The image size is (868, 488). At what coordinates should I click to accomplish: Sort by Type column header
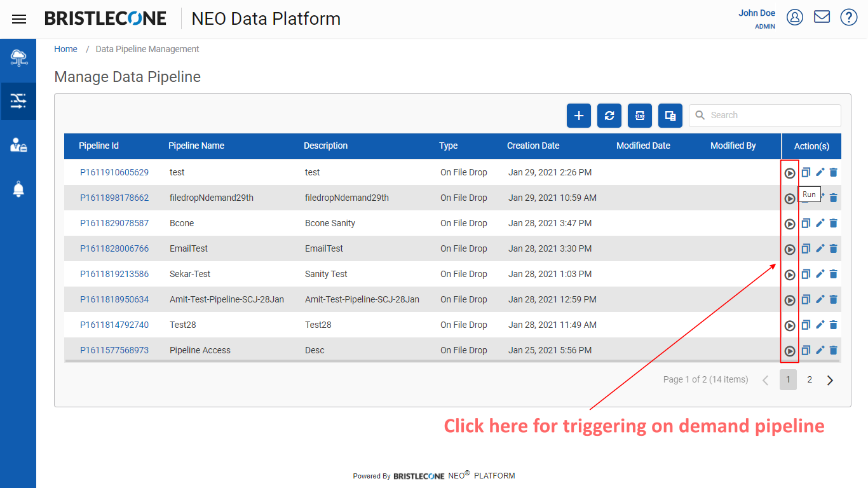pyautogui.click(x=448, y=146)
